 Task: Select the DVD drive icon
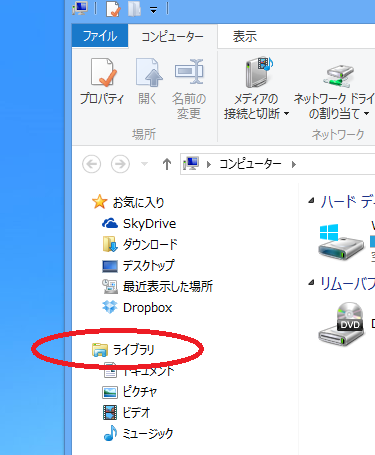(341, 323)
